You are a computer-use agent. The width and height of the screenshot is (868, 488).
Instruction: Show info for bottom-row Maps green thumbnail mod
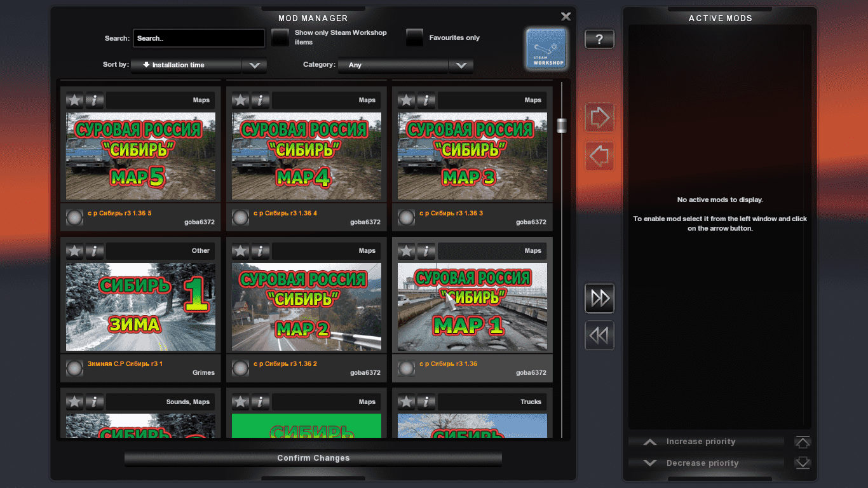[x=260, y=402]
